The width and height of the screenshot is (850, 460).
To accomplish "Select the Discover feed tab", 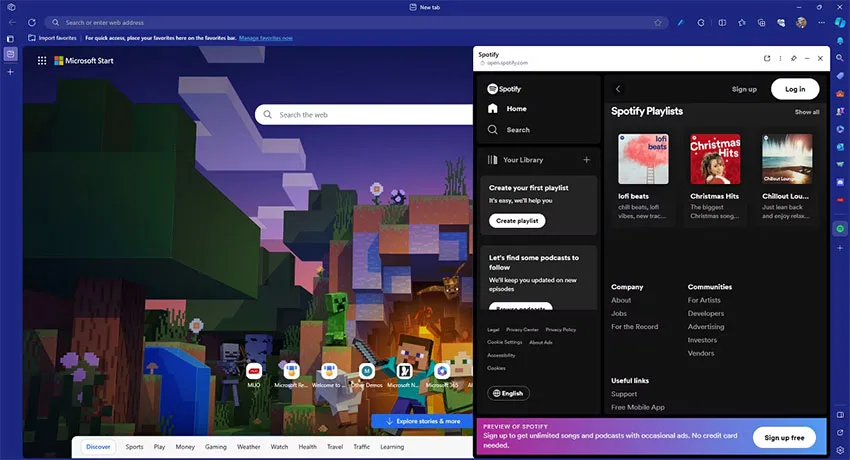I will pyautogui.click(x=98, y=447).
